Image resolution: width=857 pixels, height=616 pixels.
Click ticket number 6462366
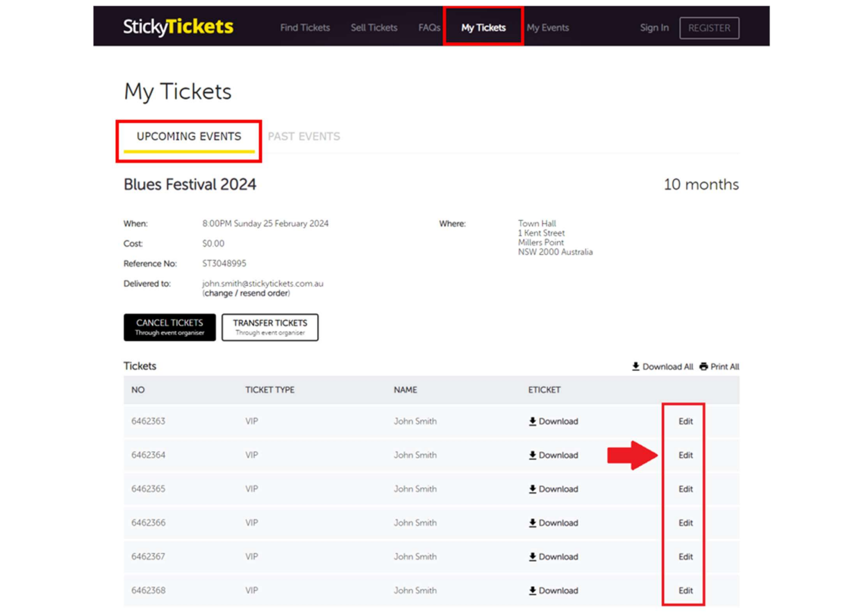pyautogui.click(x=149, y=523)
